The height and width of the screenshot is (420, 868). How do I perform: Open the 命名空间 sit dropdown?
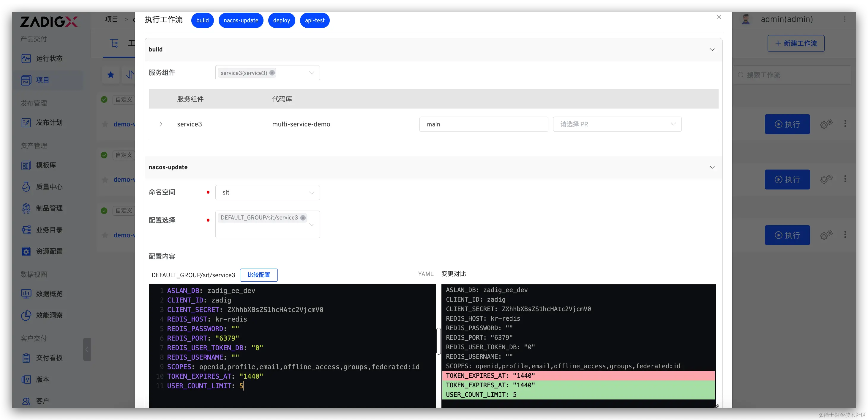coord(267,193)
